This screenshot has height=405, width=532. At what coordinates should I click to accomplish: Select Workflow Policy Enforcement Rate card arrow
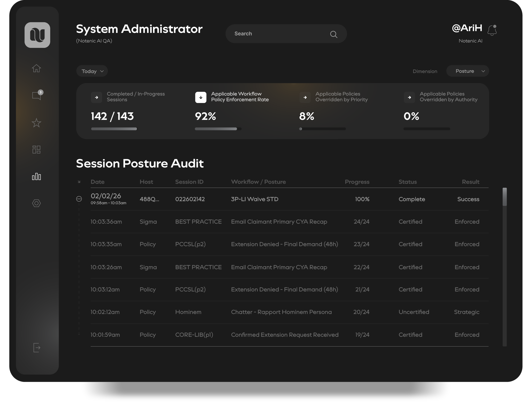[201, 98]
